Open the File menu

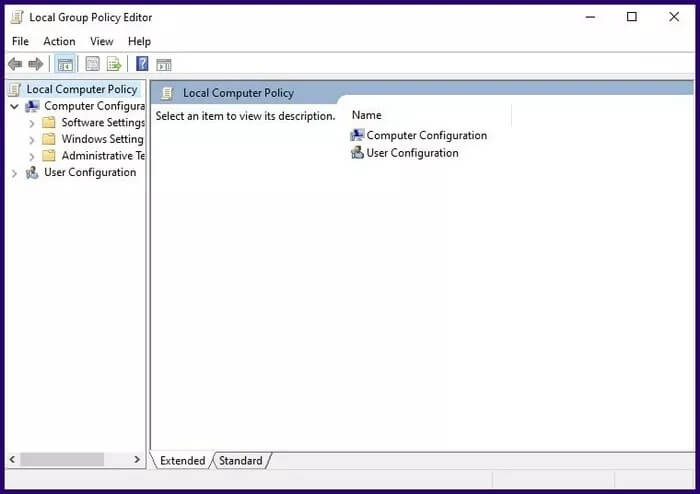(x=21, y=42)
